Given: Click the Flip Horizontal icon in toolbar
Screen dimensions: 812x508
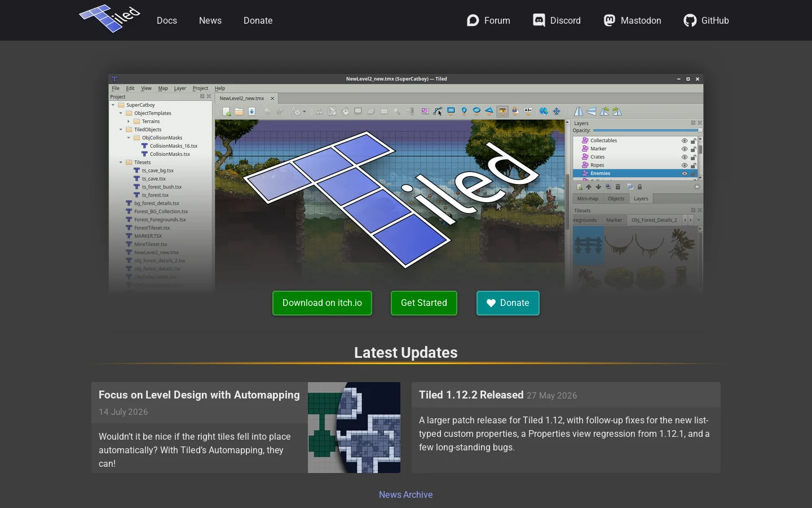Looking at the screenshot, I should point(579,111).
